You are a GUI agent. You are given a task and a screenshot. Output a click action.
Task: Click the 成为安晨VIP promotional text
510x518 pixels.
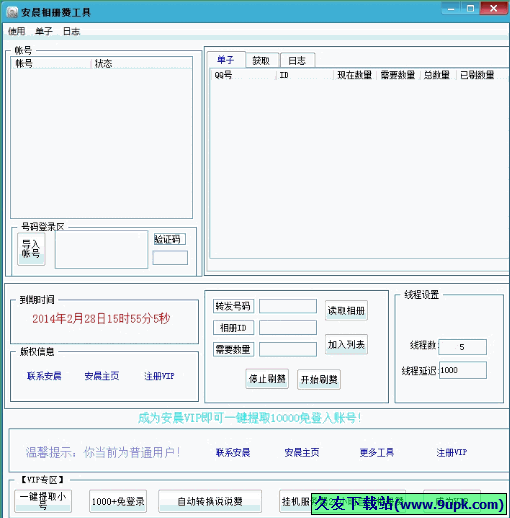point(249,418)
